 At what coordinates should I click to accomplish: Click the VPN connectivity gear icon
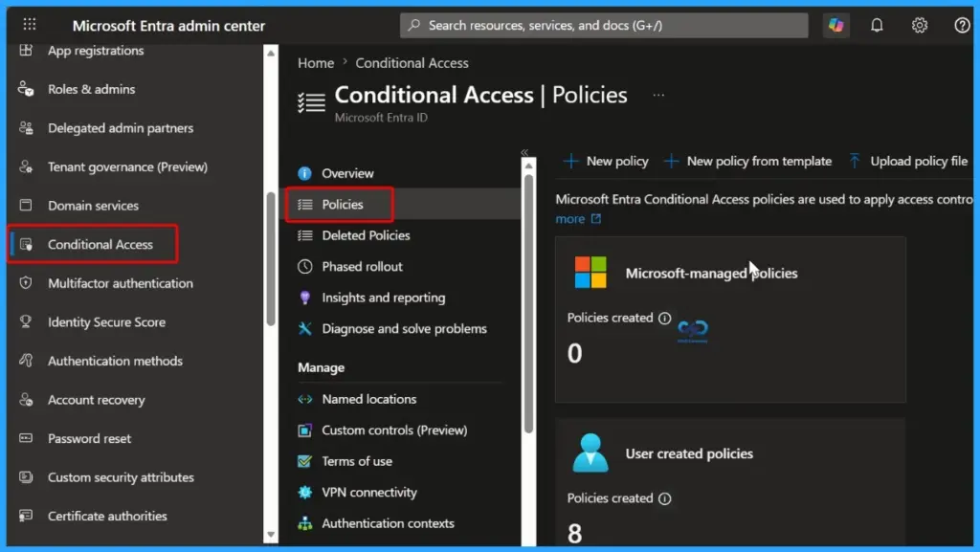pyautogui.click(x=304, y=493)
